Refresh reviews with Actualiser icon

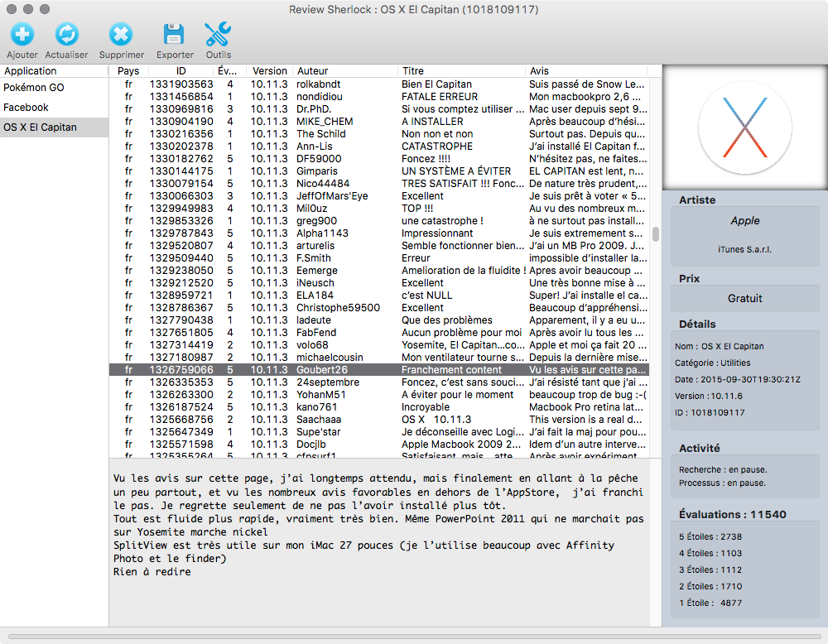pyautogui.click(x=66, y=34)
